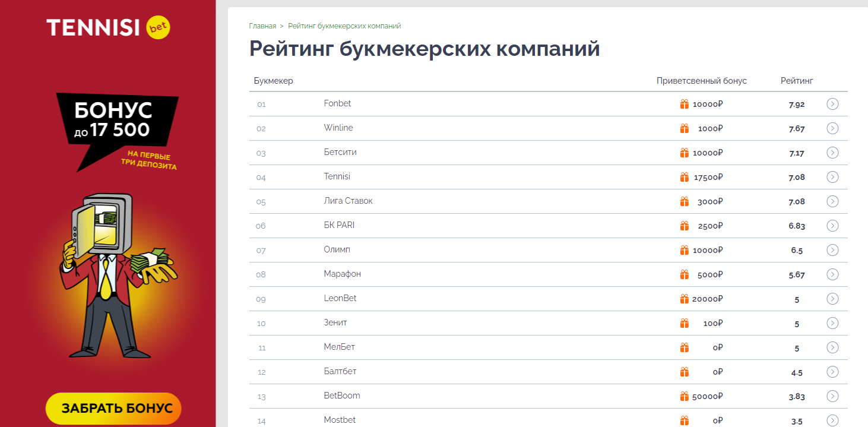Click the TENNISI bet logo
The width and height of the screenshot is (868, 427).
[109, 28]
